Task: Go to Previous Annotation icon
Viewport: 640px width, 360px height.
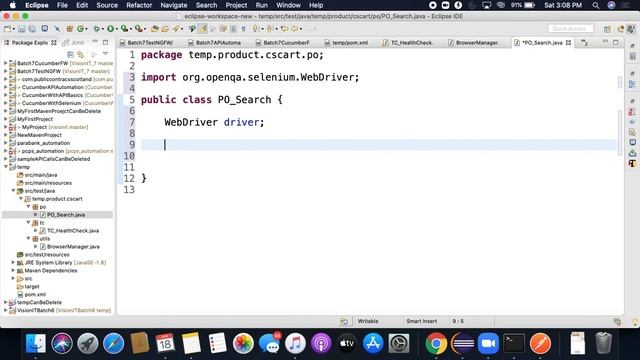Action: point(269,29)
